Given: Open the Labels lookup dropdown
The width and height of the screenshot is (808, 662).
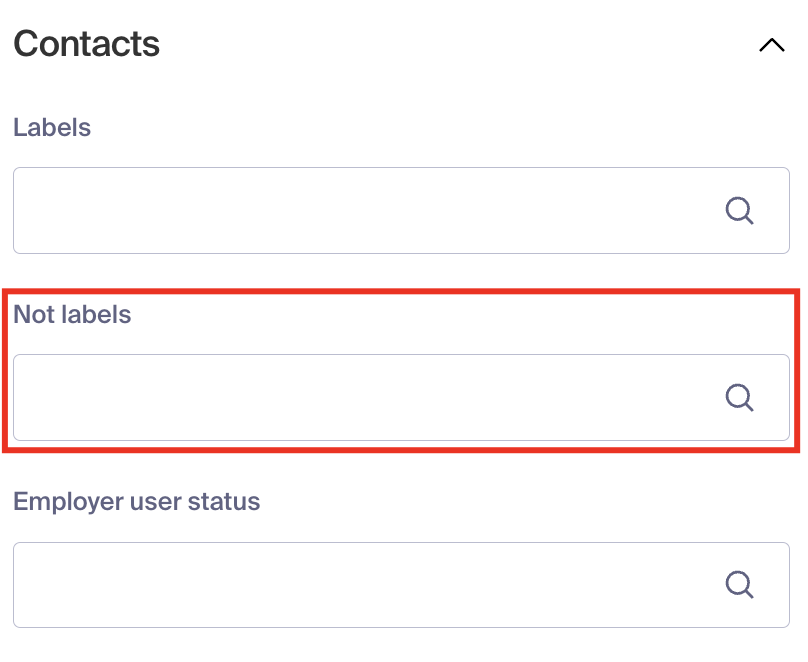Looking at the screenshot, I should 401,210.
